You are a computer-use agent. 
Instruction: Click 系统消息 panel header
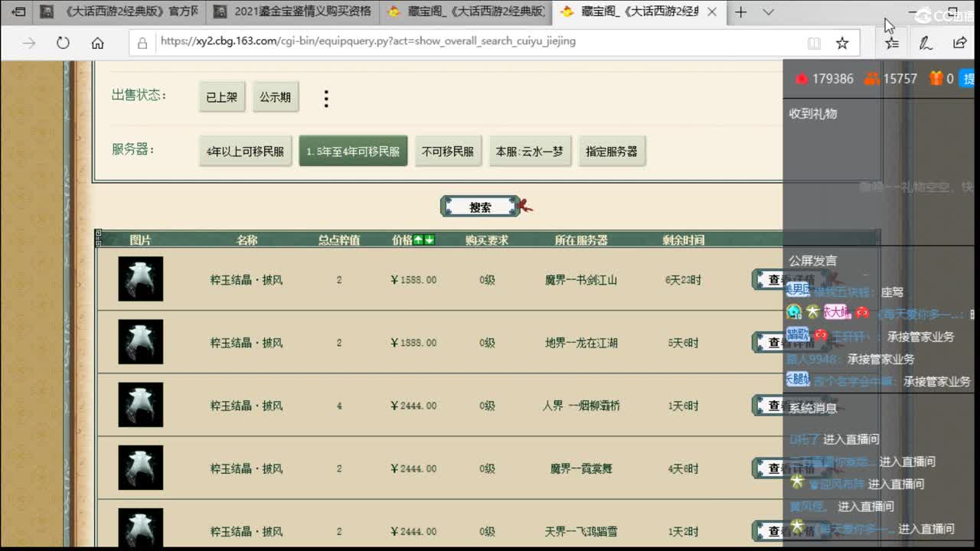click(x=813, y=409)
